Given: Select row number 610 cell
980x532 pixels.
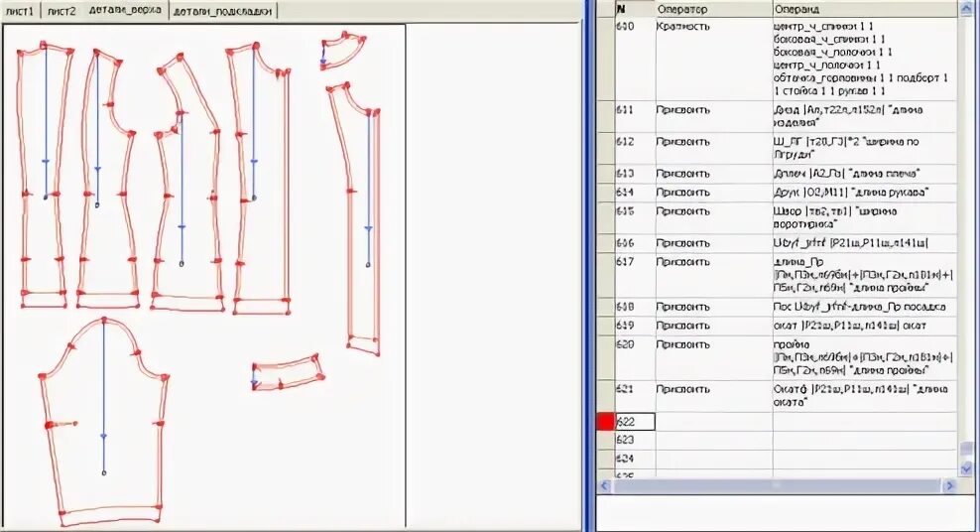Looking at the screenshot, I should point(635,59).
